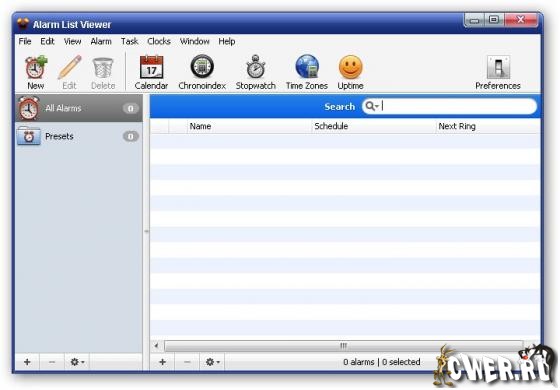560x390 pixels.
Task: Add alarm with list plus button
Action: [162, 362]
